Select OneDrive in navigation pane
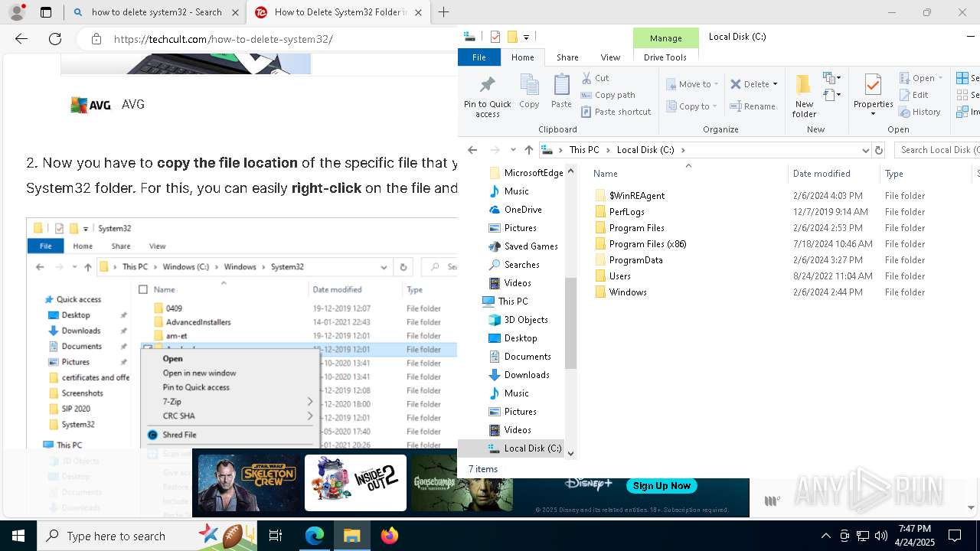Image resolution: width=980 pixels, height=551 pixels. [523, 210]
